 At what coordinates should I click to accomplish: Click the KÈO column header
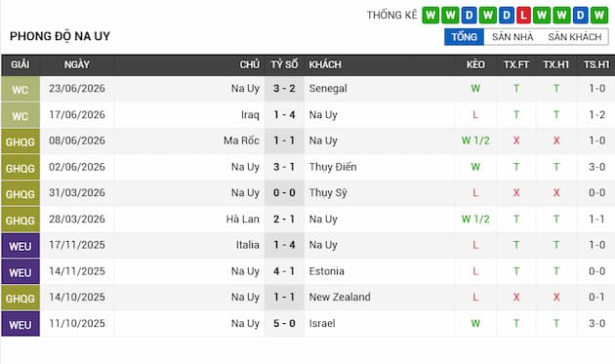(x=475, y=64)
